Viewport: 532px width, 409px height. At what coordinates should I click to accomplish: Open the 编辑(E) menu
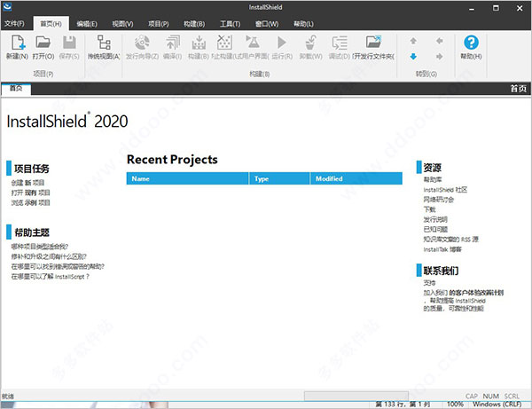pos(87,24)
